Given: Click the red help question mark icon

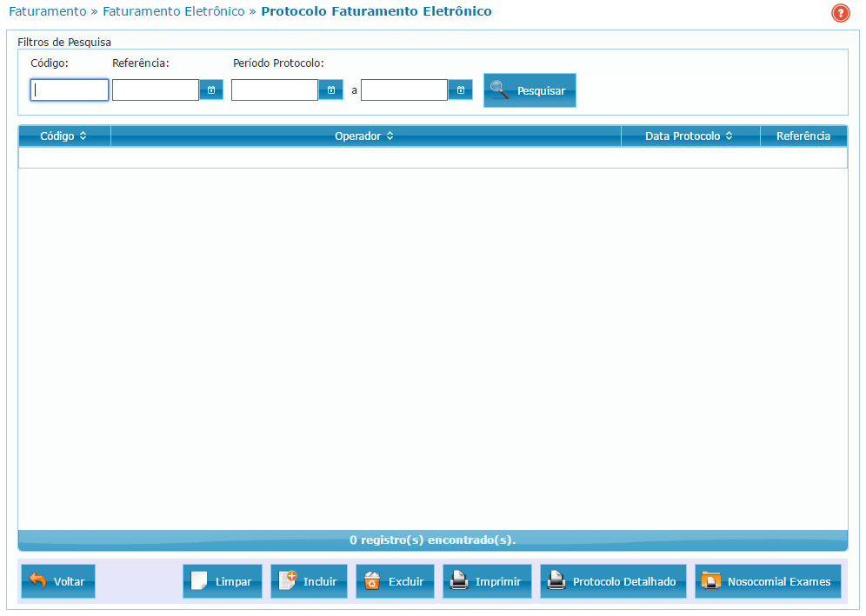Looking at the screenshot, I should pyautogui.click(x=840, y=13).
